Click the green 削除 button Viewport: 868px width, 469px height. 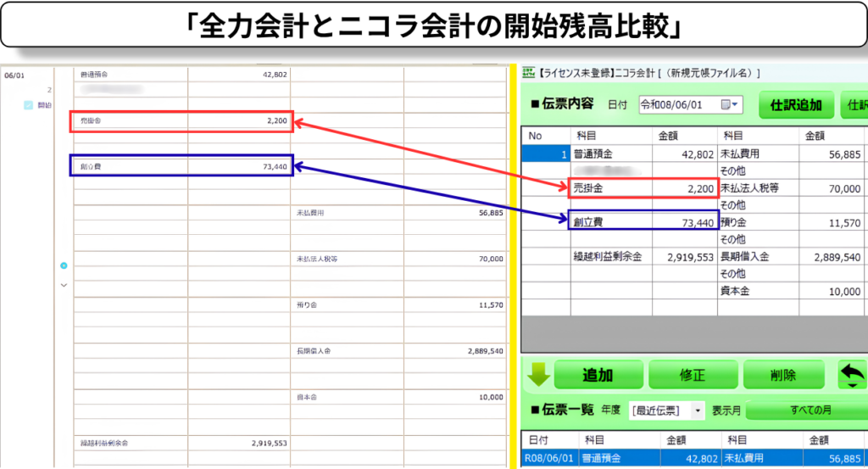pyautogui.click(x=783, y=375)
